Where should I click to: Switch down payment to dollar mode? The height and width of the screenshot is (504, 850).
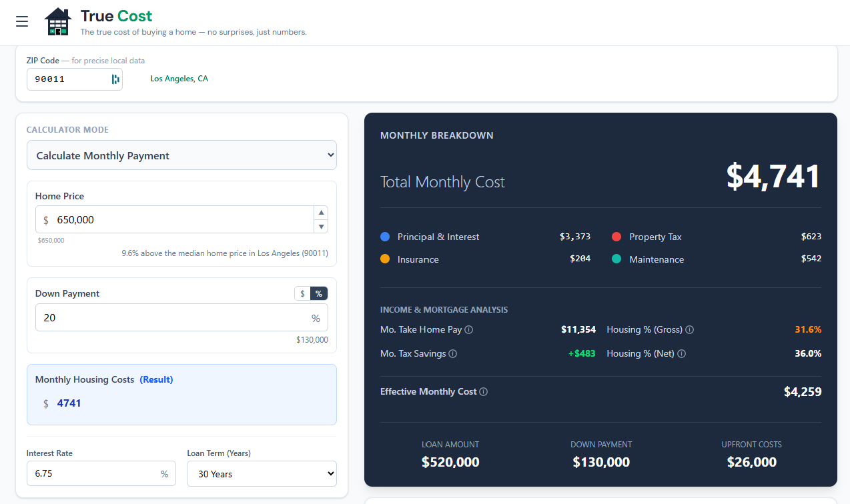pyautogui.click(x=302, y=293)
